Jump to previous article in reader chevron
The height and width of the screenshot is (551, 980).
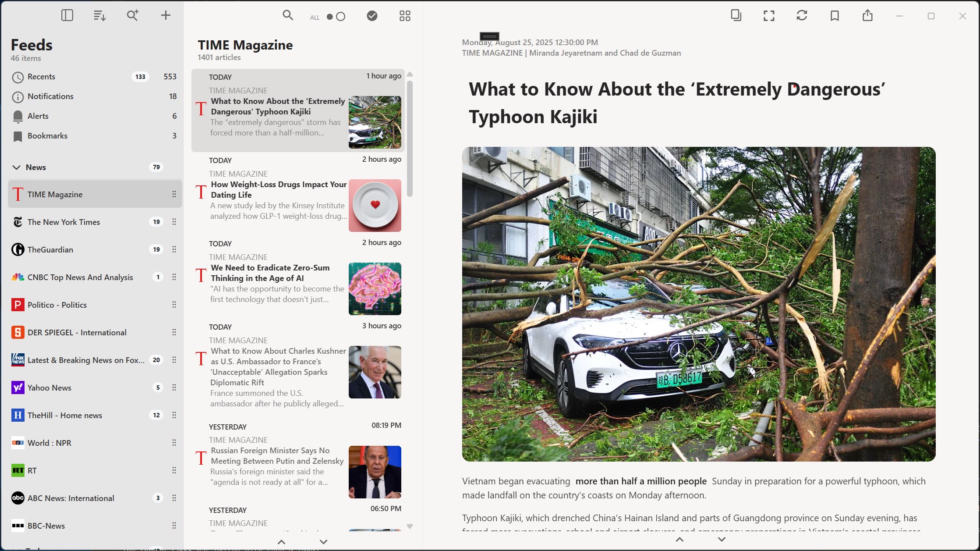click(x=679, y=540)
